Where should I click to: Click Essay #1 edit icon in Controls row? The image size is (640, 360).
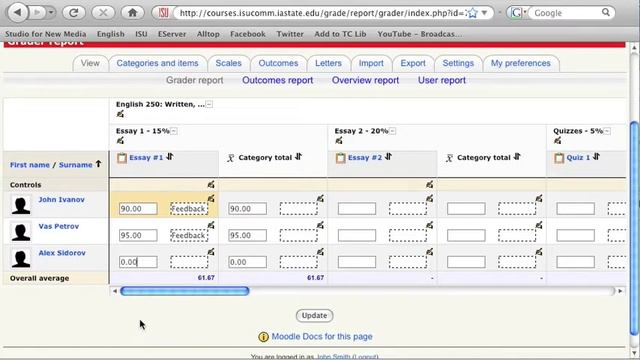tap(211, 184)
